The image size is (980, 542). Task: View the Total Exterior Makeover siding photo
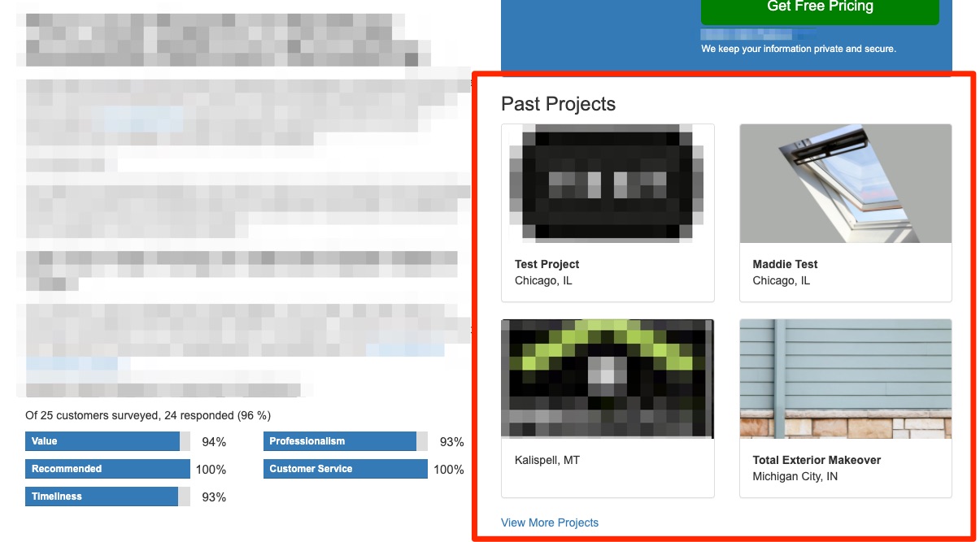click(x=845, y=379)
